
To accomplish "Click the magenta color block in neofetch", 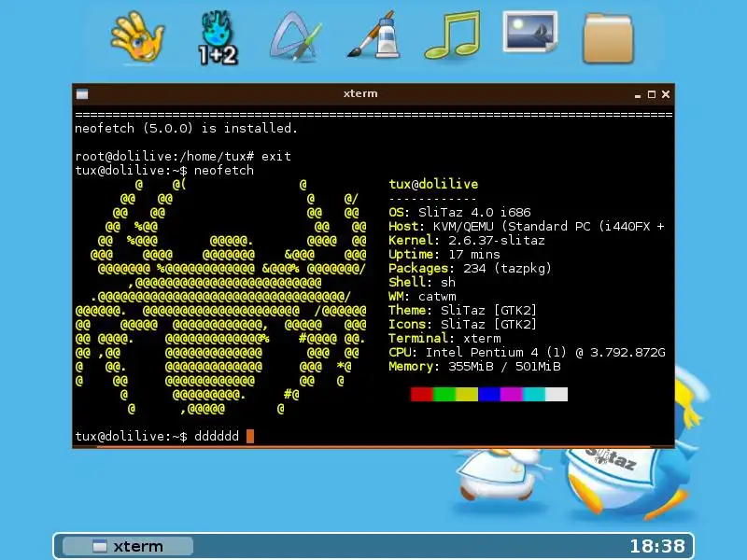I will click(511, 394).
